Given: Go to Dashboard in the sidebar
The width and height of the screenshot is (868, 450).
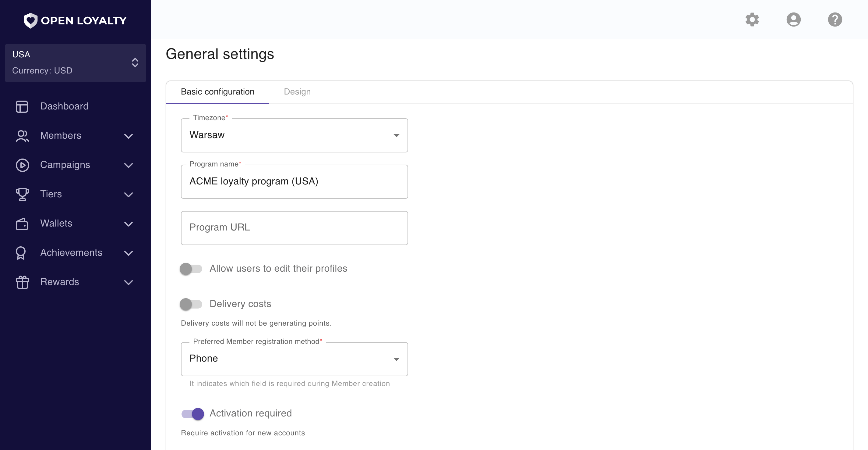Looking at the screenshot, I should click(x=64, y=106).
